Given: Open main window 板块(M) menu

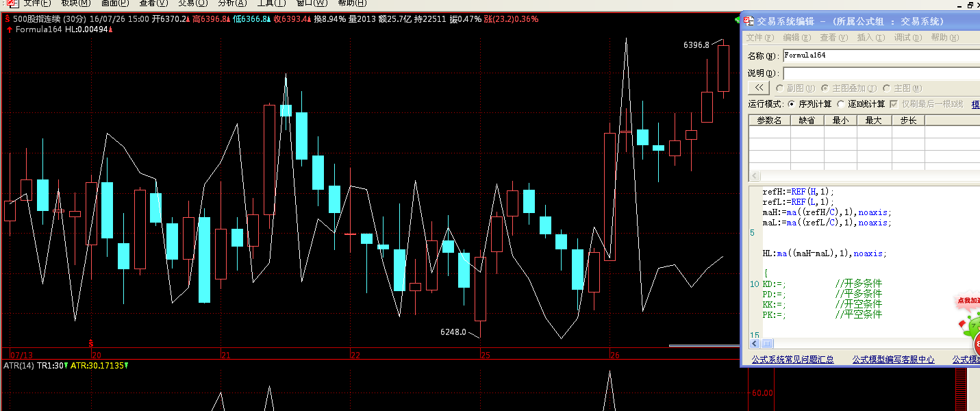Looking at the screenshot, I should point(75,3).
